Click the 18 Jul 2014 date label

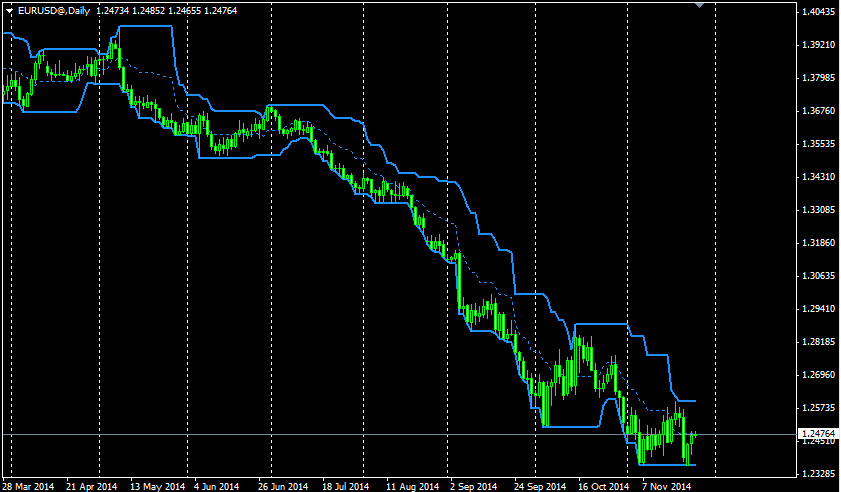pyautogui.click(x=345, y=486)
